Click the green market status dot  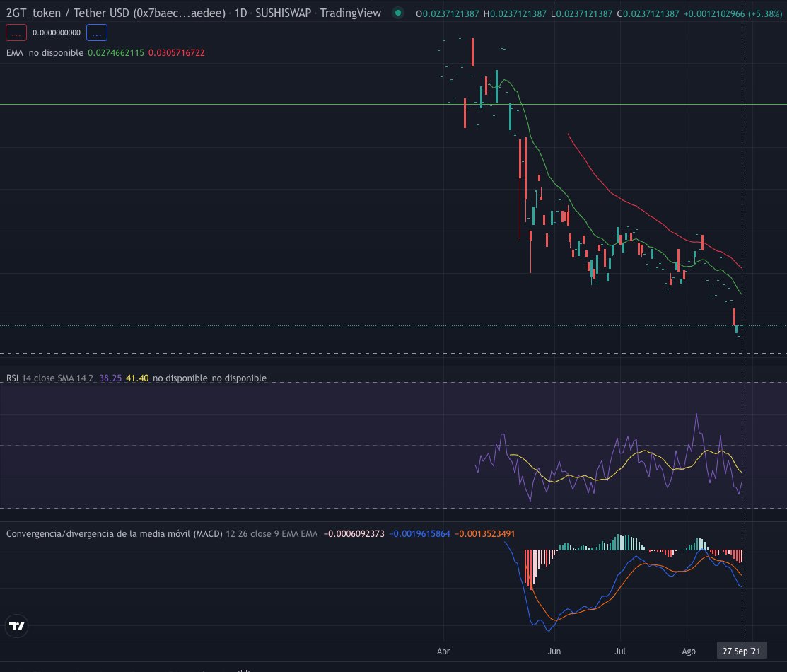398,13
